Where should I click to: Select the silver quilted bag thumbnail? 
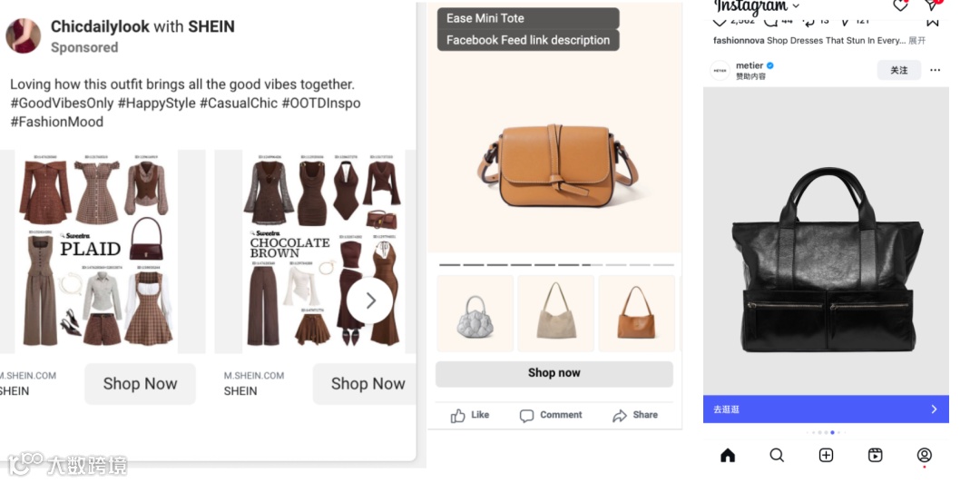coord(475,313)
